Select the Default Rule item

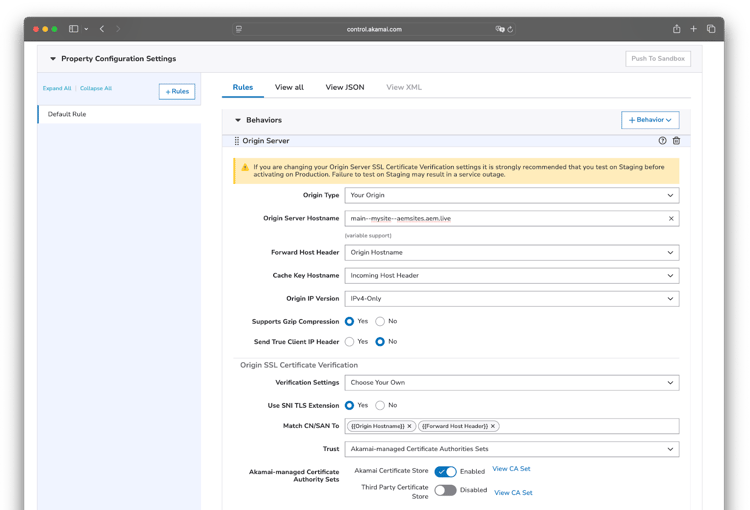(x=119, y=114)
